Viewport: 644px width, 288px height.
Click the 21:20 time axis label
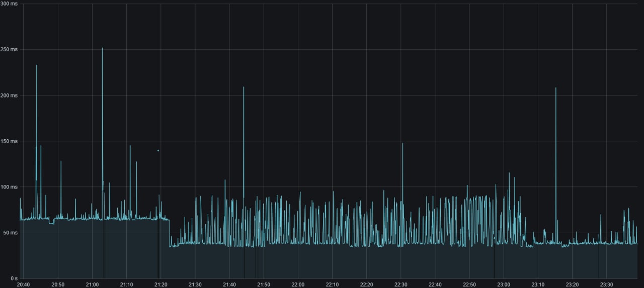pyautogui.click(x=160, y=284)
